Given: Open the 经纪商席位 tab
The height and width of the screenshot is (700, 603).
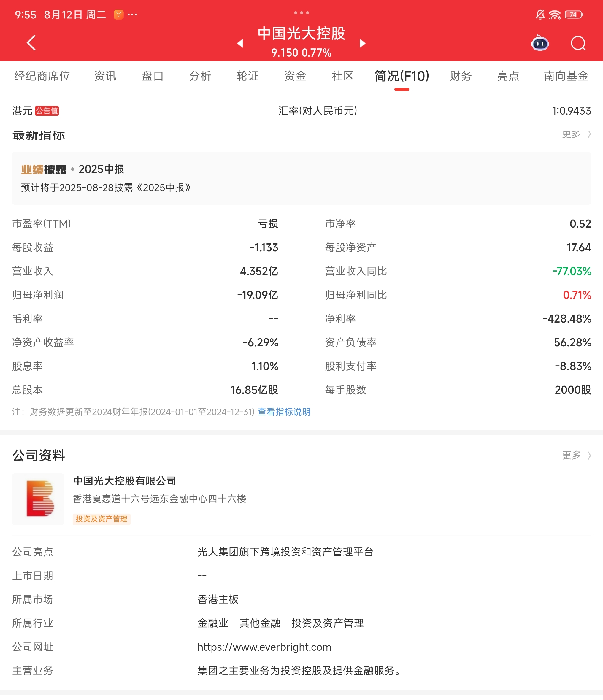Looking at the screenshot, I should point(42,76).
